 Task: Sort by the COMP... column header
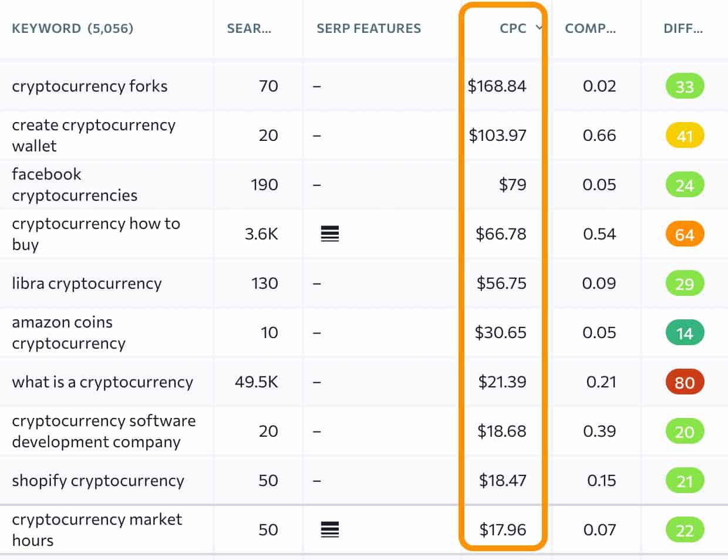pyautogui.click(x=589, y=28)
